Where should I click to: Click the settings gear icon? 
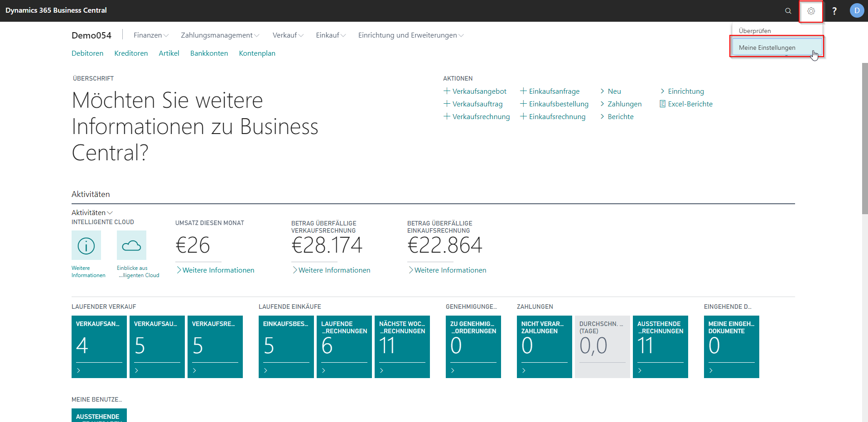[811, 11]
